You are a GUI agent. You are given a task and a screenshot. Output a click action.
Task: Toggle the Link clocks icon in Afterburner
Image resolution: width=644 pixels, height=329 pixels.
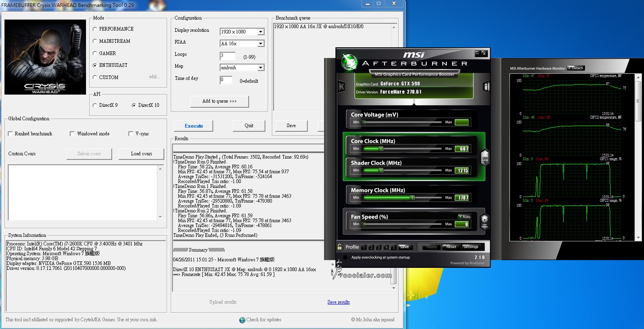click(485, 157)
